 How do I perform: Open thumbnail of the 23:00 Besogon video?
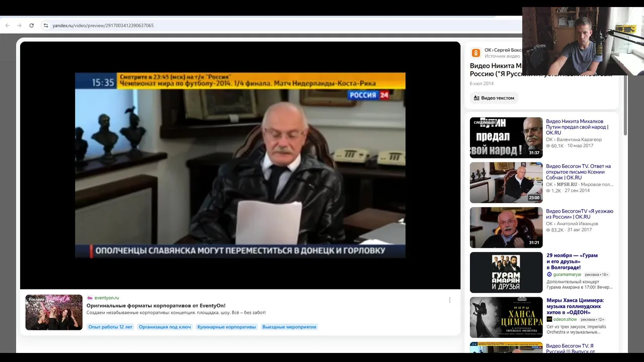click(506, 183)
